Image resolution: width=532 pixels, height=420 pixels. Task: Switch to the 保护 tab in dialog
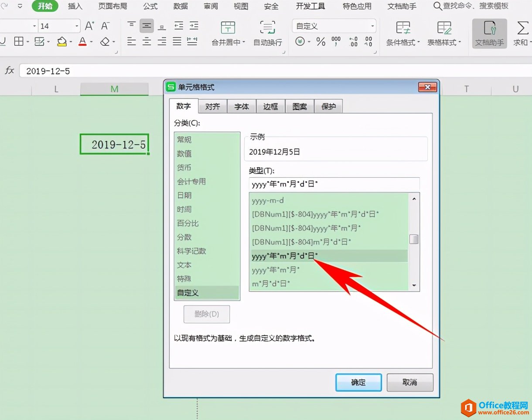point(329,106)
